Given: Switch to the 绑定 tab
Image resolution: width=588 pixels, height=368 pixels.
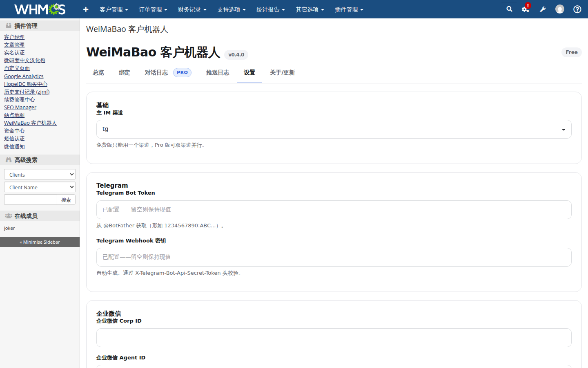Looking at the screenshot, I should [x=125, y=73].
